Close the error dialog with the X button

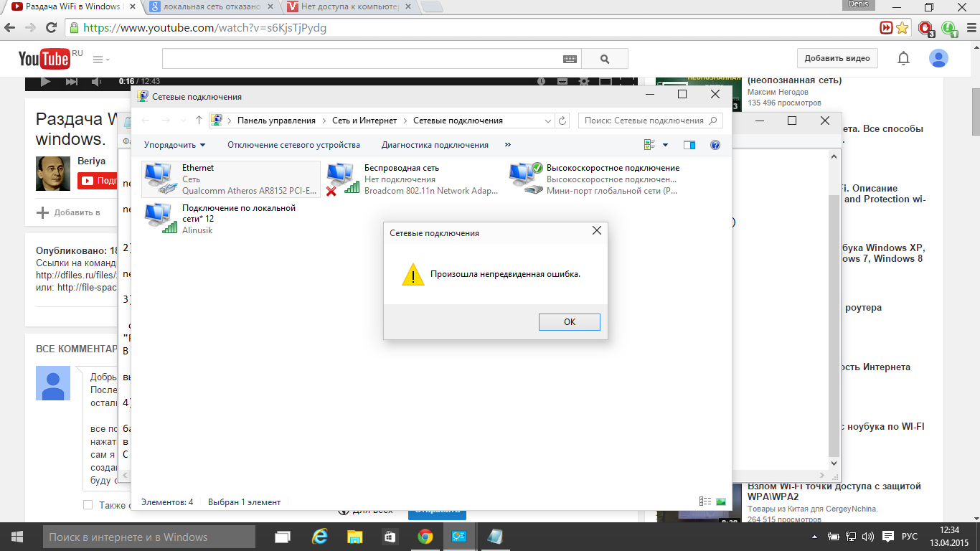(x=596, y=231)
